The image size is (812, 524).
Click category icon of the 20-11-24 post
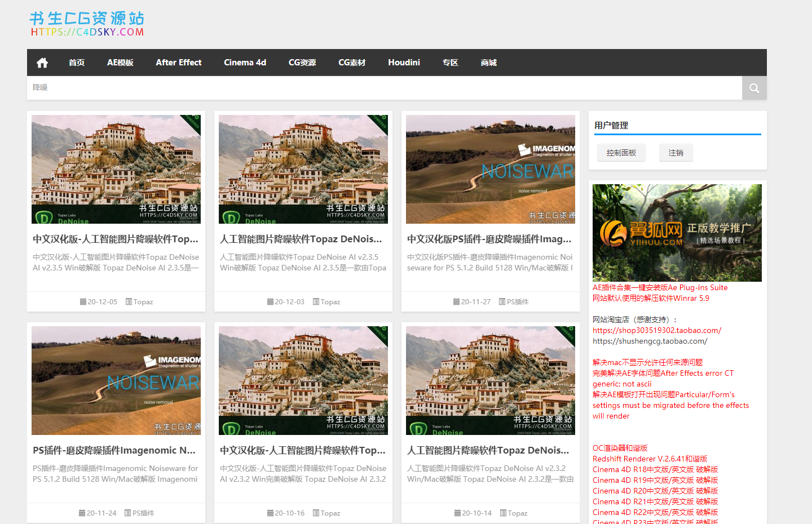point(127,513)
